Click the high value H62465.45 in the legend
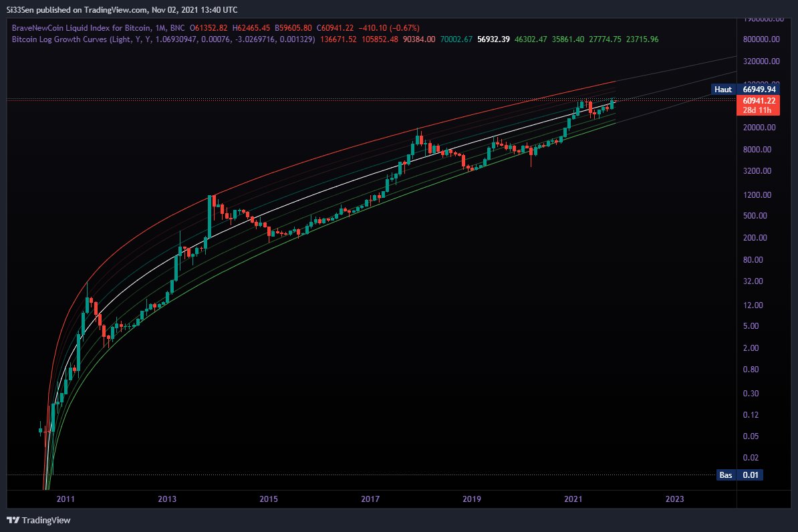 pyautogui.click(x=251, y=28)
